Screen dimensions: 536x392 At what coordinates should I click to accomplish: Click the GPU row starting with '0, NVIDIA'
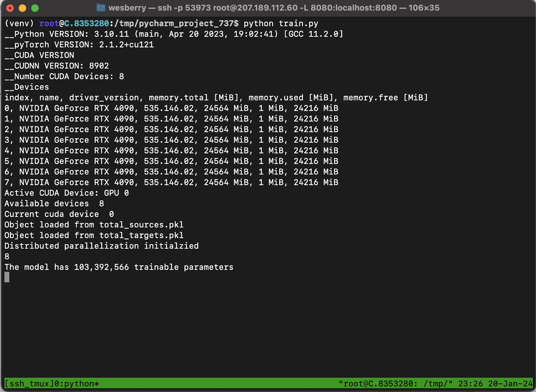point(171,108)
